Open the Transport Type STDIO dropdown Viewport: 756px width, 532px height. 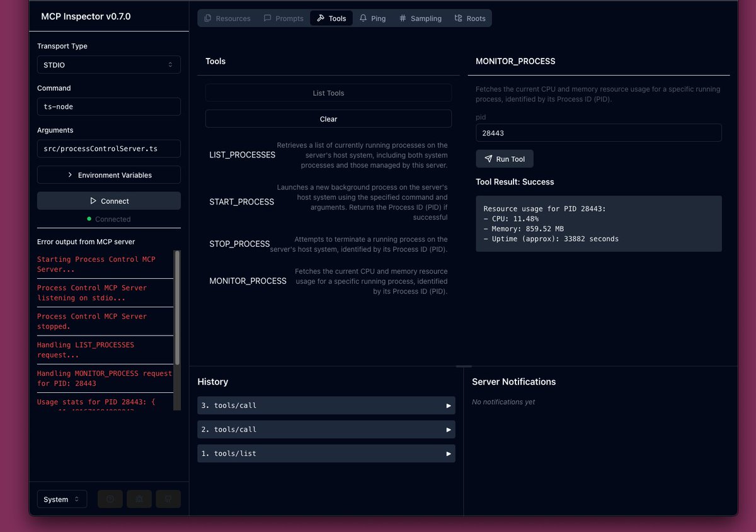tap(109, 65)
